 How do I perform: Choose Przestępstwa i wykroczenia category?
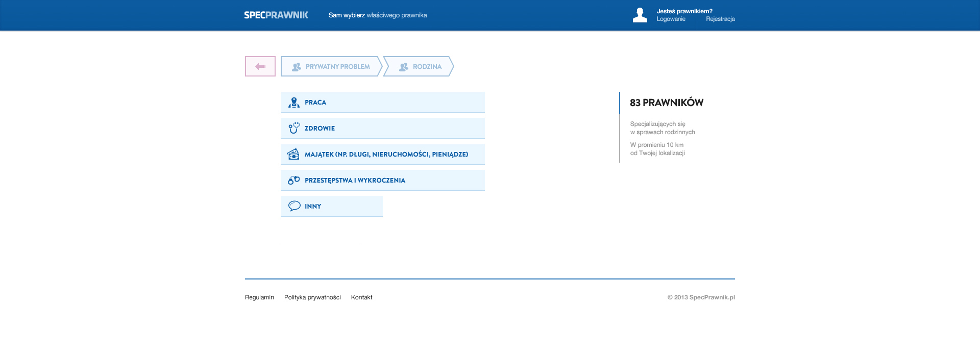click(x=383, y=180)
